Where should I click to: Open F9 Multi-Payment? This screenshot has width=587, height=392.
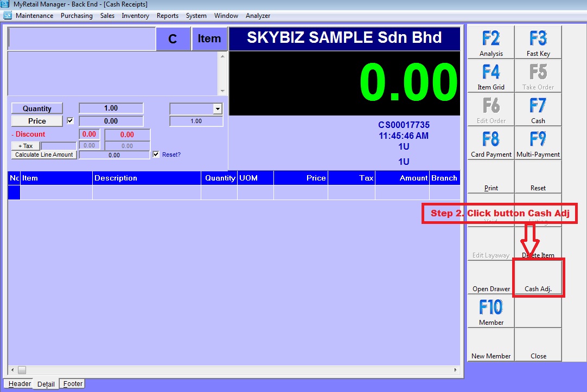pyautogui.click(x=538, y=143)
